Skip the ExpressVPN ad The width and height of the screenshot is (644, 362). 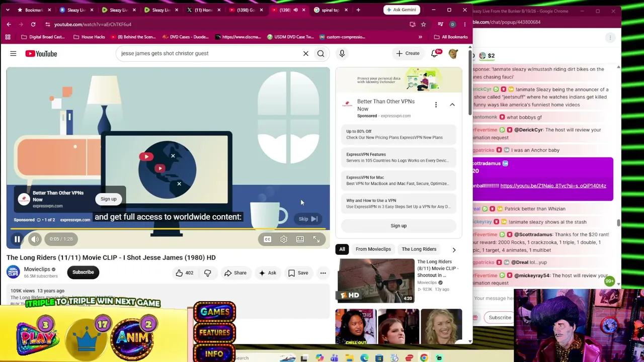click(307, 219)
